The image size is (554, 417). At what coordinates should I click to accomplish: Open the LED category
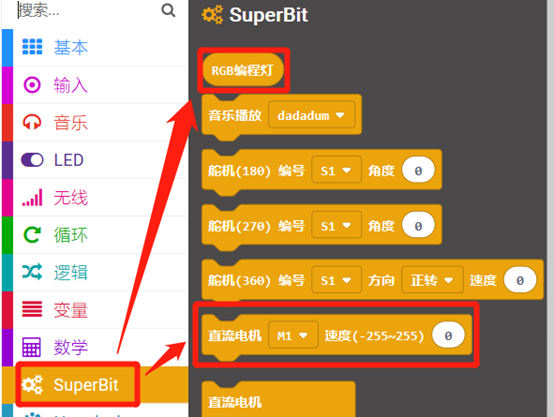(x=95, y=160)
